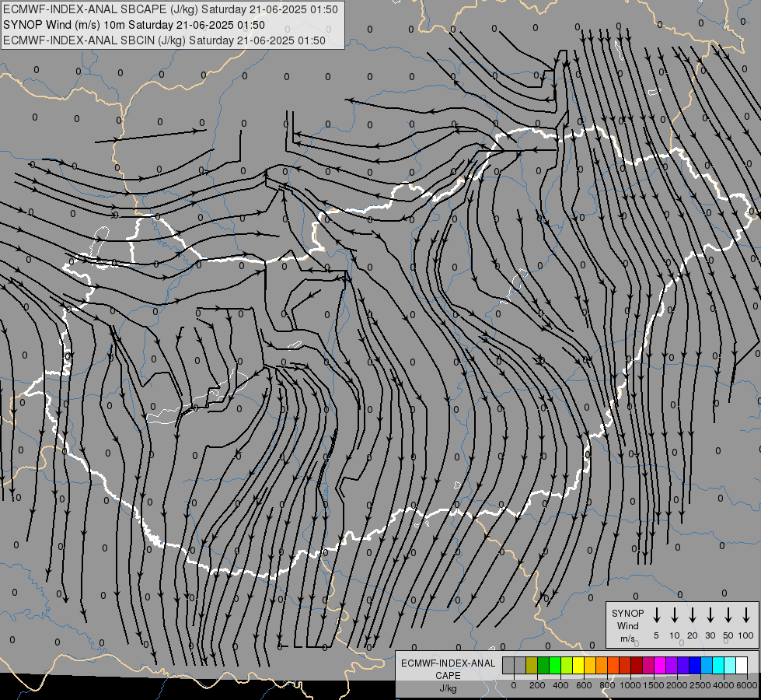Screen dimensions: 761x700
Task: Select the magenta swatch right of 1500 tick
Action: pos(660,665)
